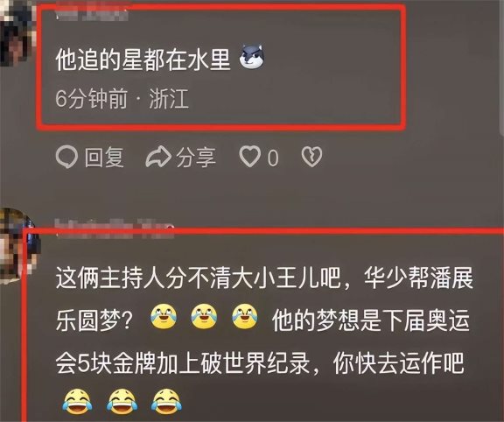Select the comment text 他追的星都在水里

[x=143, y=60]
